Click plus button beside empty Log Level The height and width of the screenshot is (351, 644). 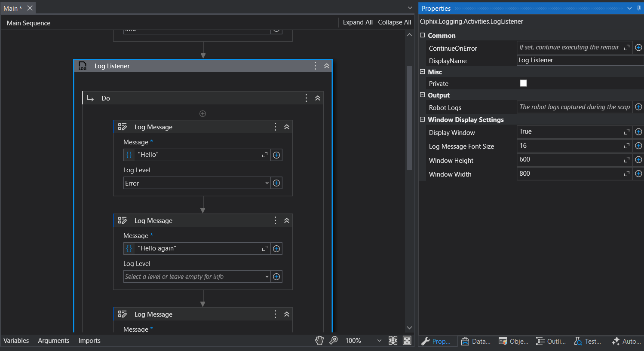click(x=276, y=277)
